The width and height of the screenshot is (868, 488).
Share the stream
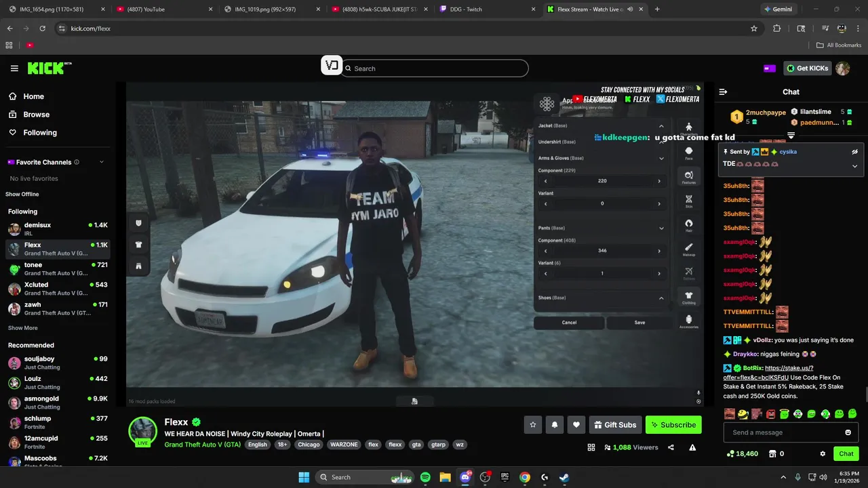pos(671,447)
